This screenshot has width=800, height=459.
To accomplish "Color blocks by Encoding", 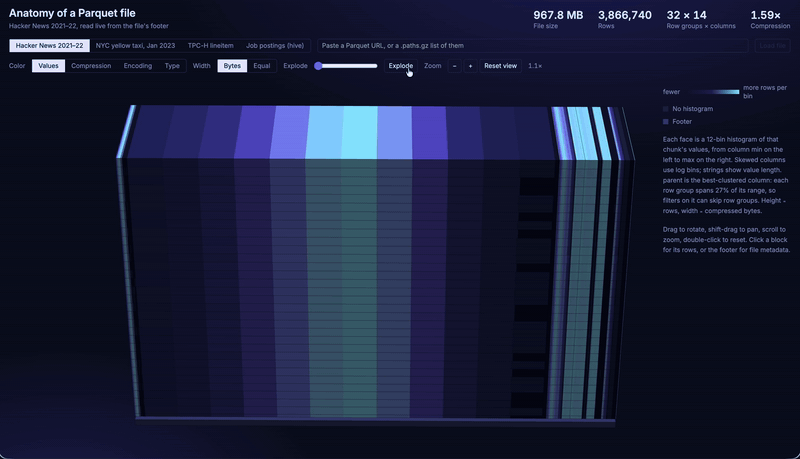I will pyautogui.click(x=138, y=66).
